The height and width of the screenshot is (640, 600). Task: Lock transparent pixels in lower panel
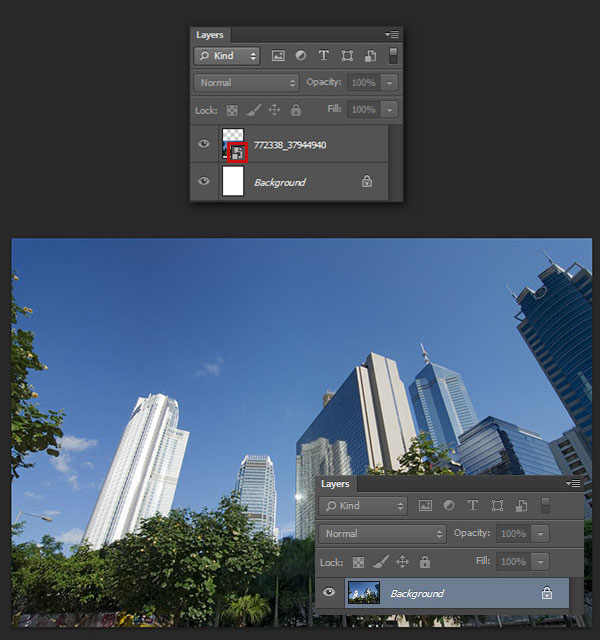pos(358,562)
